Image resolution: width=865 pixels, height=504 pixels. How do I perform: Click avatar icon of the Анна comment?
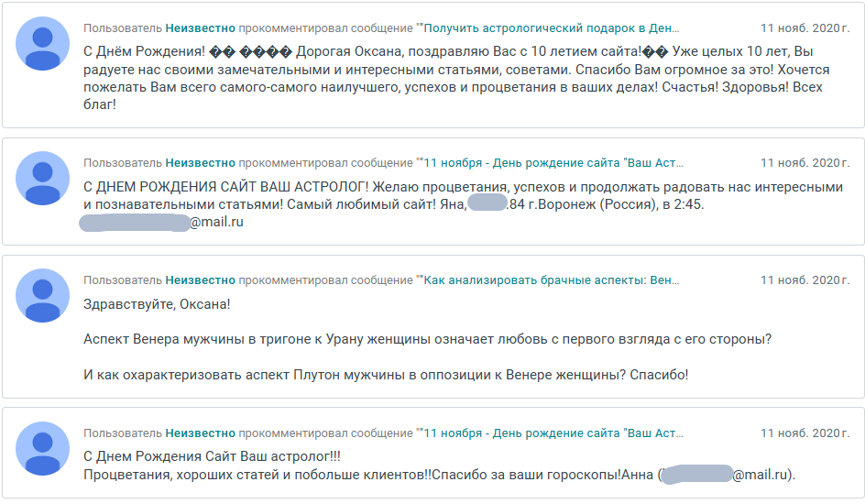42,448
